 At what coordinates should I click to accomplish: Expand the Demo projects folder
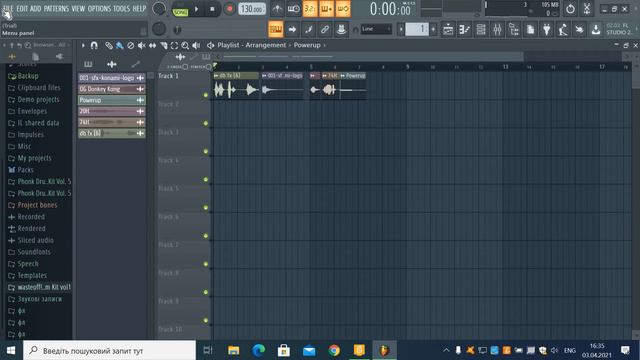[x=39, y=99]
